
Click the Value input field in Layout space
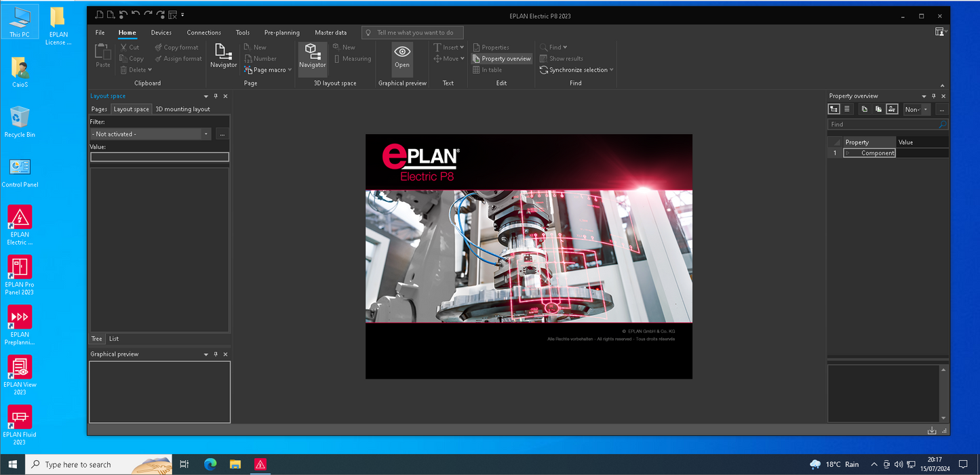[160, 157]
